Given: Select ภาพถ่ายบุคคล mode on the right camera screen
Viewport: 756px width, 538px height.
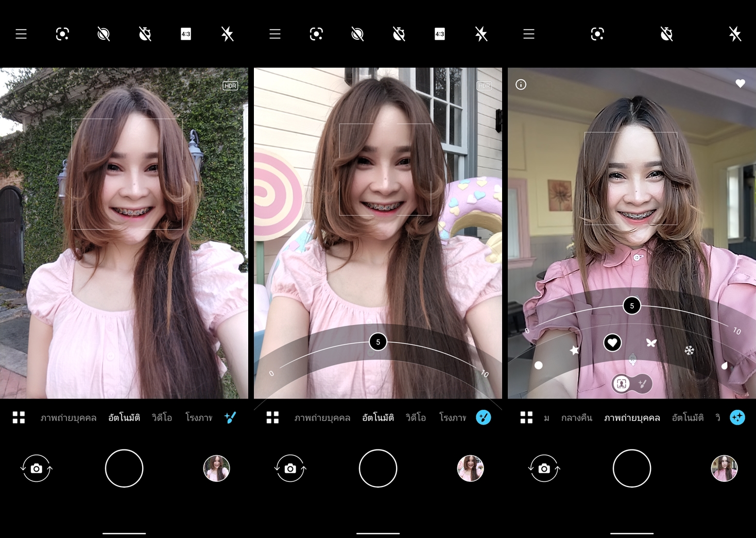Looking at the screenshot, I should [632, 418].
